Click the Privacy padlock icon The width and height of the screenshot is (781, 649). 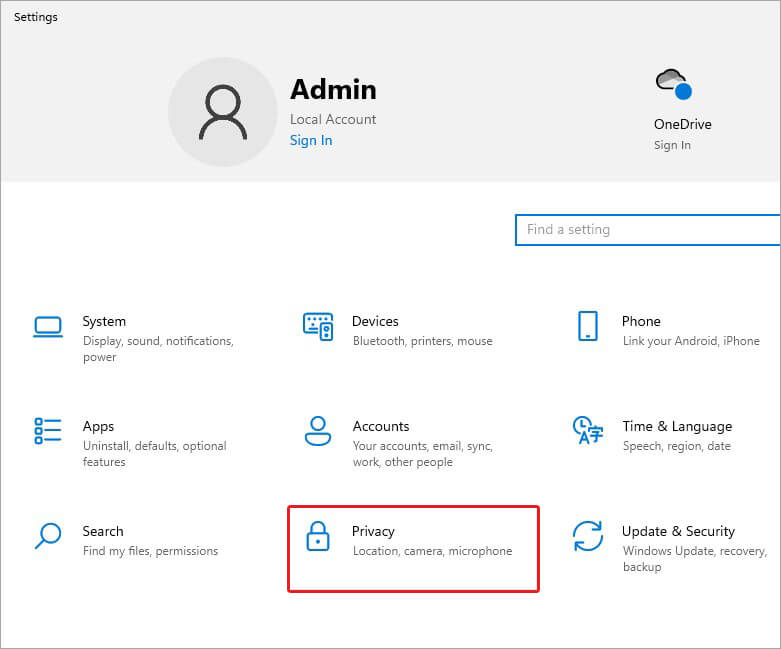click(317, 536)
